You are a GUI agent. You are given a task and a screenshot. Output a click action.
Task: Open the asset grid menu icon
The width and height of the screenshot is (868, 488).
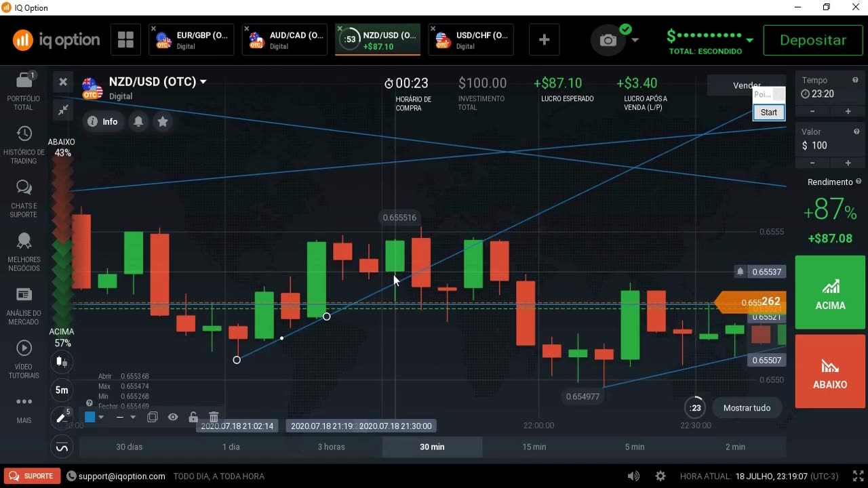[125, 39]
